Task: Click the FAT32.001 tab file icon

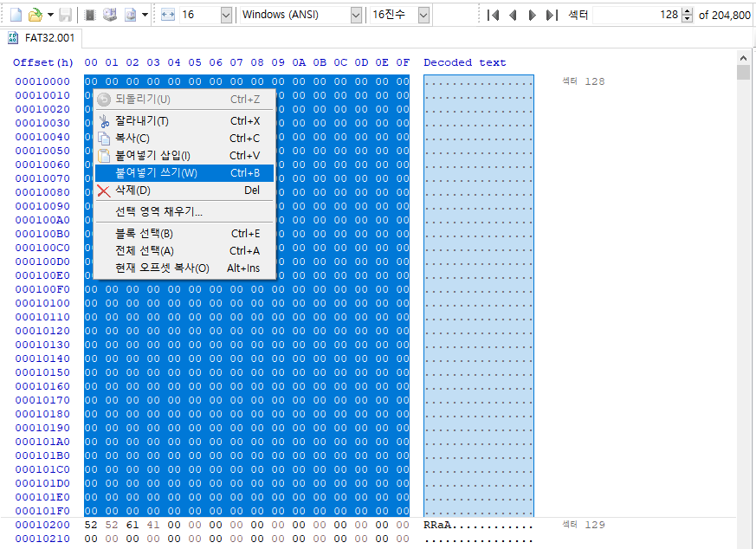Action: (x=13, y=38)
